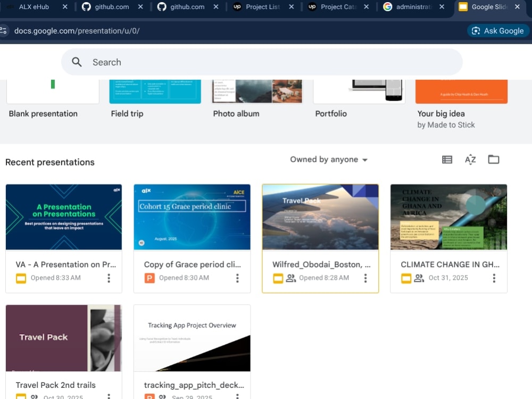Switch to the Project List tab
Screen dimensions: 532x399
[x=263, y=7]
